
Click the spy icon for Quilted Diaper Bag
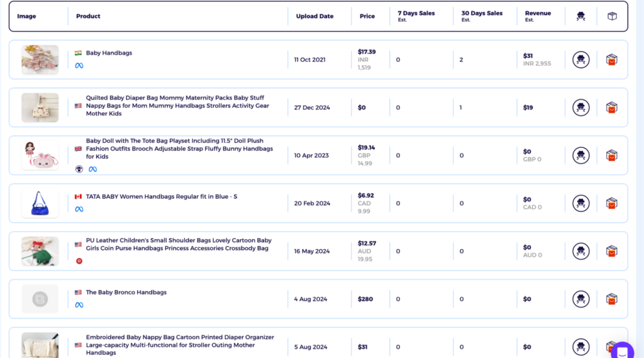(x=580, y=108)
